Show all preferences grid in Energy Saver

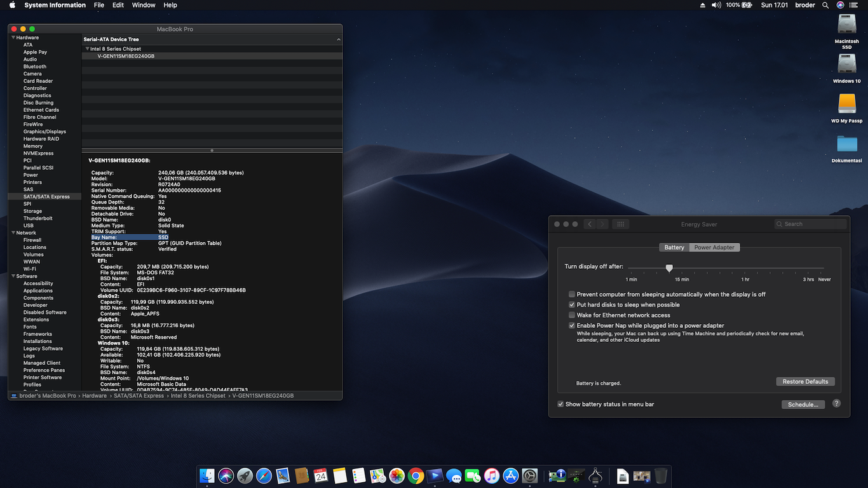pos(621,224)
